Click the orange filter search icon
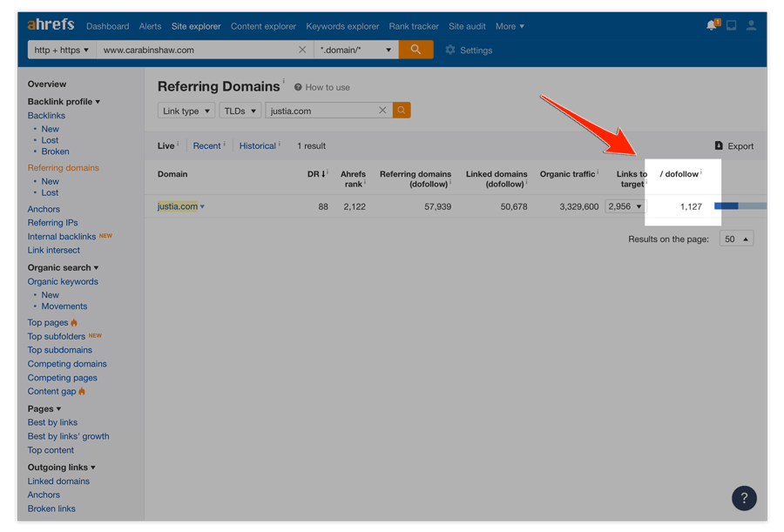The image size is (784, 532). pyautogui.click(x=402, y=111)
